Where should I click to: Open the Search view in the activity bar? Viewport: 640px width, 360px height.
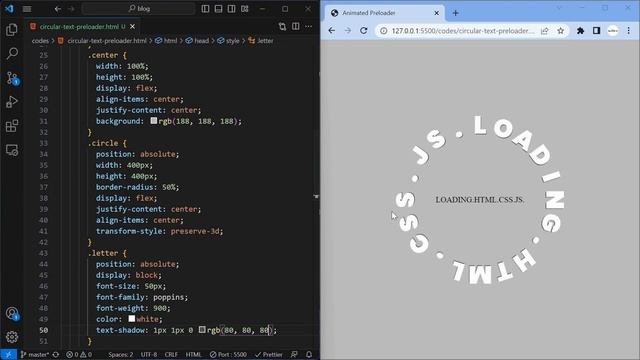pos(12,53)
